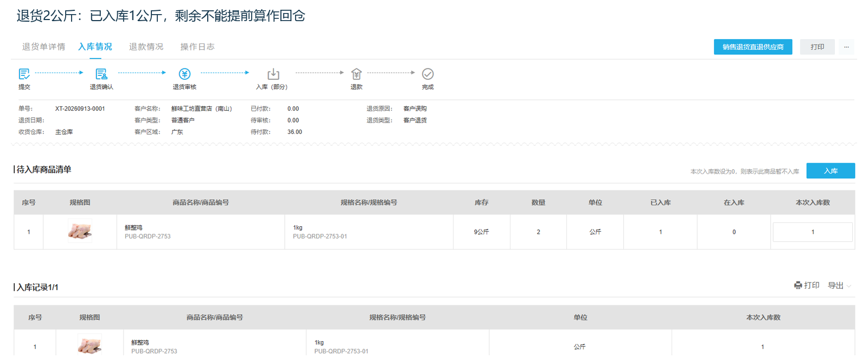Click order number XT-20260913-0001

click(80, 108)
